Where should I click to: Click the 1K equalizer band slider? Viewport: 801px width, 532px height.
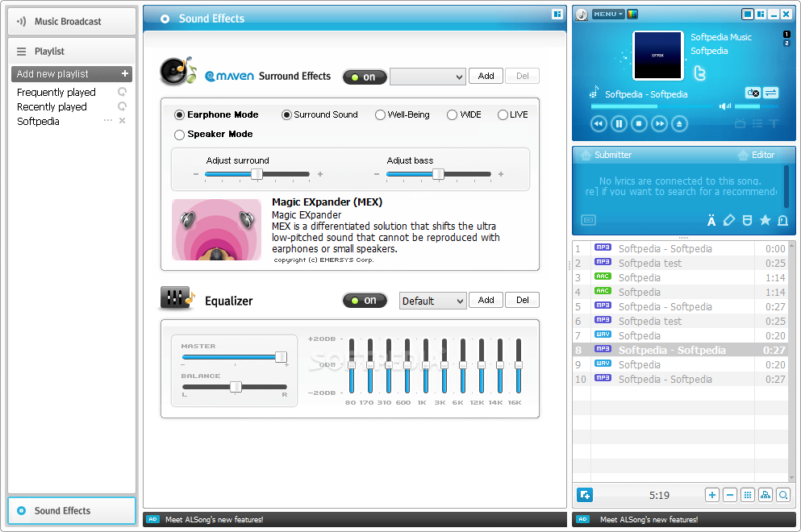tap(426, 366)
